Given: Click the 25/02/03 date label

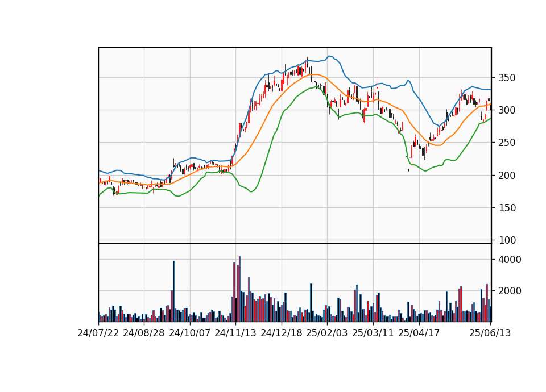Looking at the screenshot, I should pyautogui.click(x=327, y=333).
